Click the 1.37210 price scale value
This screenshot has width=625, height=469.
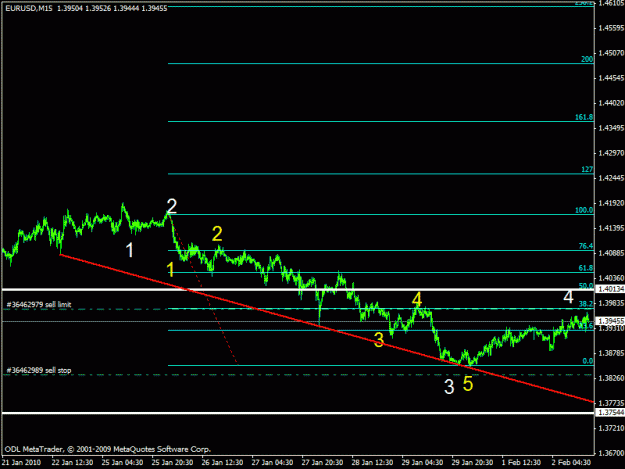(611, 428)
